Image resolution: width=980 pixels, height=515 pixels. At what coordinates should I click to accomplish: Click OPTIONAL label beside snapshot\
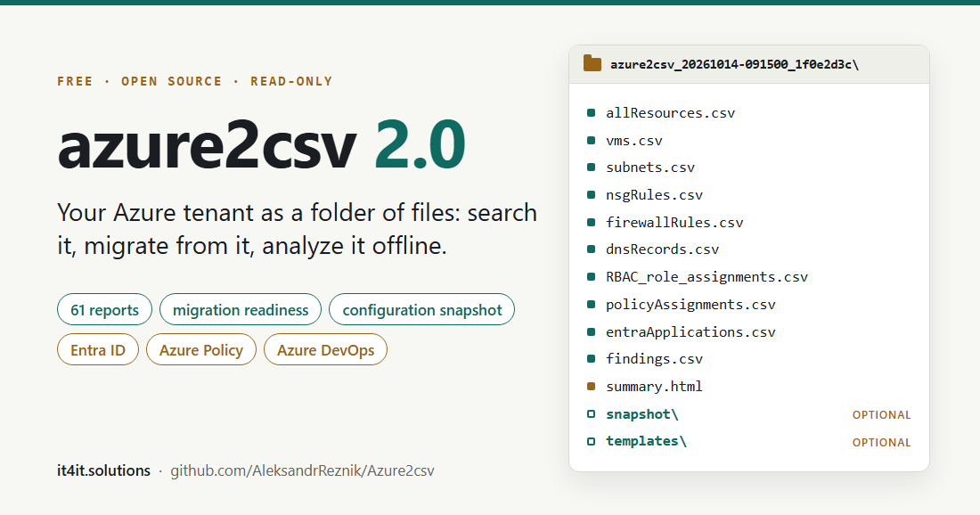point(881,415)
